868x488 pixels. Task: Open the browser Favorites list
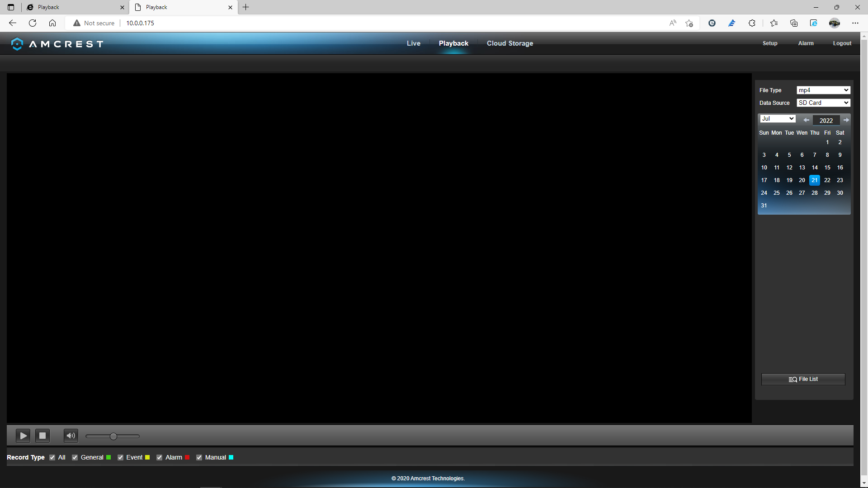click(774, 23)
